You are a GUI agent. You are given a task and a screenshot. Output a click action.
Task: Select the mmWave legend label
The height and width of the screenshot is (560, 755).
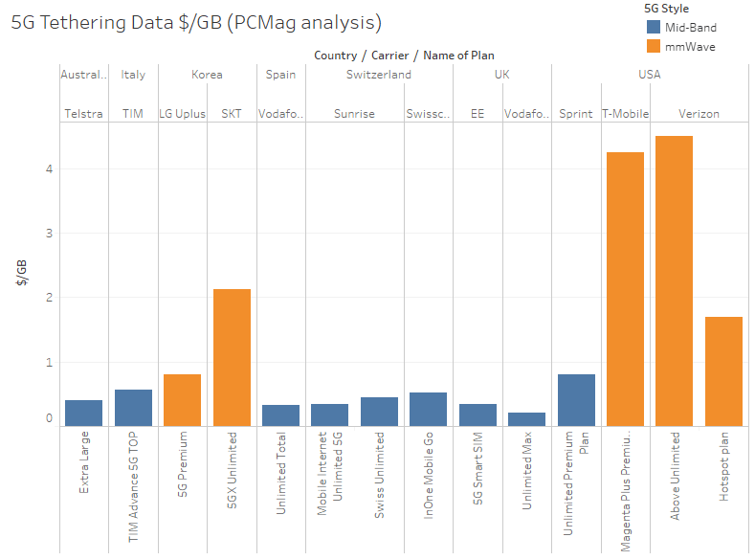[690, 47]
